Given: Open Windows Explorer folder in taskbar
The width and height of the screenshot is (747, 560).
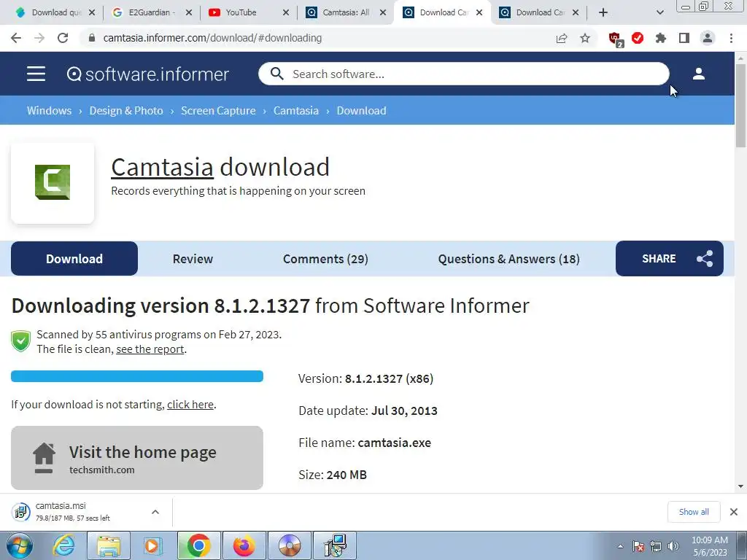Looking at the screenshot, I should point(109,545).
